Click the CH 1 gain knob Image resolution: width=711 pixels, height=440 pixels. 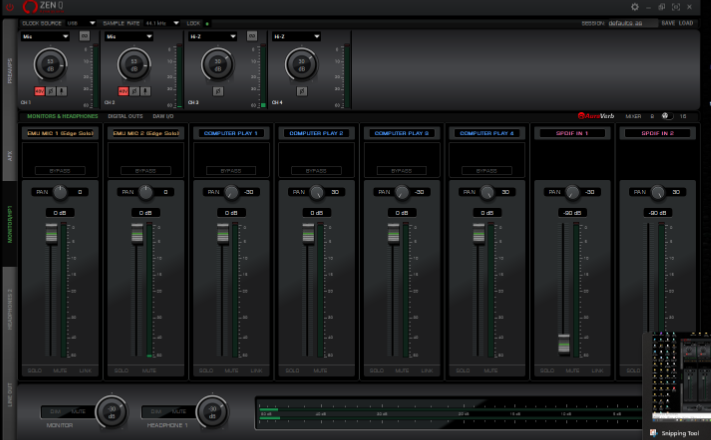click(50, 64)
